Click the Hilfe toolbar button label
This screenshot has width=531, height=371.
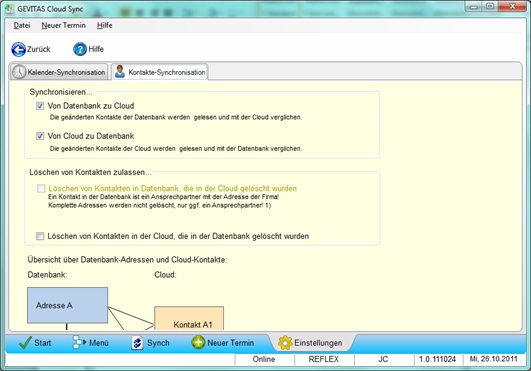point(96,49)
